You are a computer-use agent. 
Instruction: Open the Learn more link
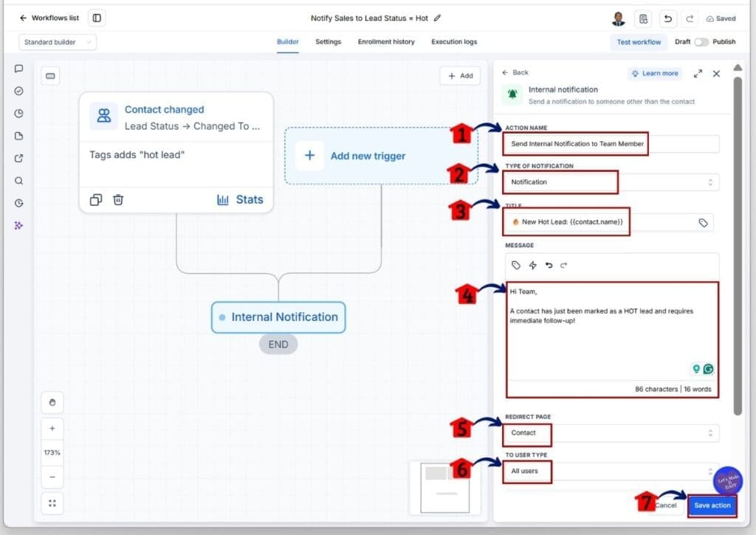click(656, 73)
